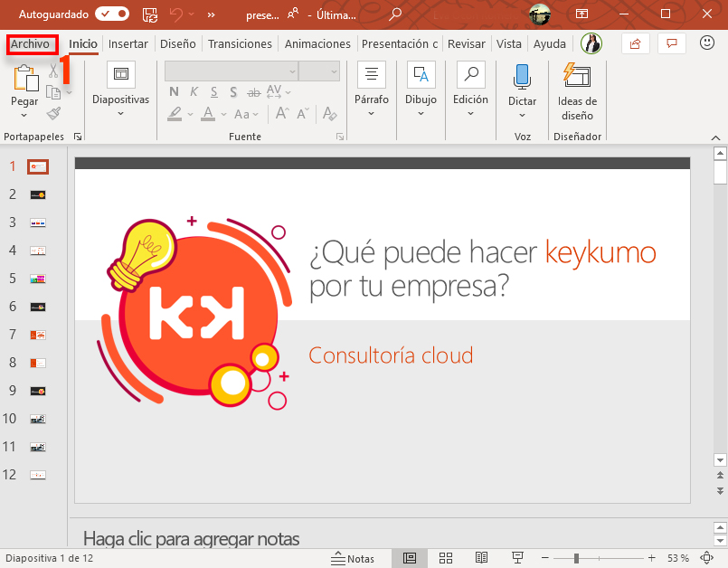The image size is (728, 568).
Task: Click the Save icon in title bar
Action: [x=149, y=14]
